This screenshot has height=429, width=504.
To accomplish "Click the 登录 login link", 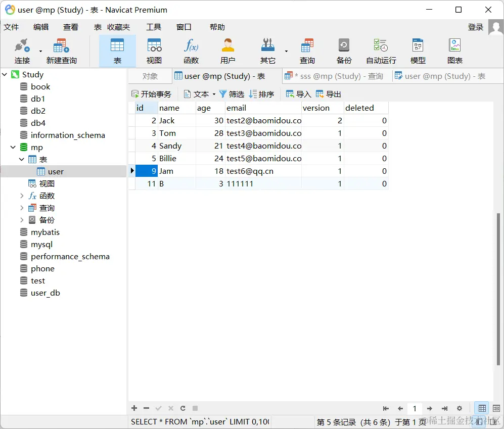I will pyautogui.click(x=476, y=27).
